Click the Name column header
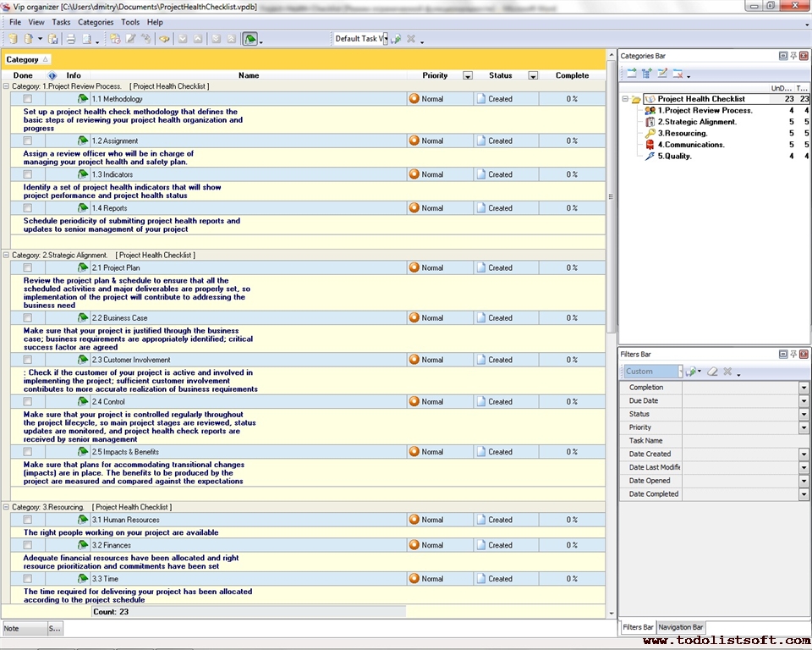The width and height of the screenshot is (812, 650). [249, 75]
